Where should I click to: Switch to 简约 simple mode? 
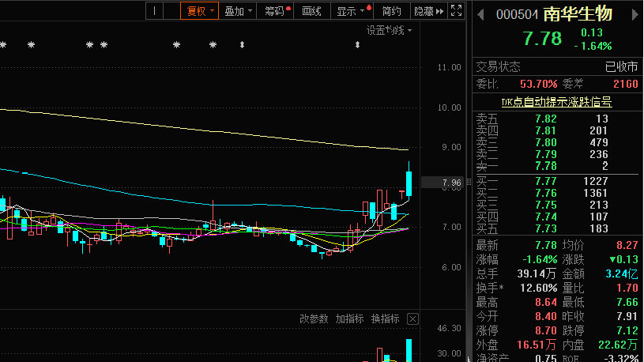[391, 11]
